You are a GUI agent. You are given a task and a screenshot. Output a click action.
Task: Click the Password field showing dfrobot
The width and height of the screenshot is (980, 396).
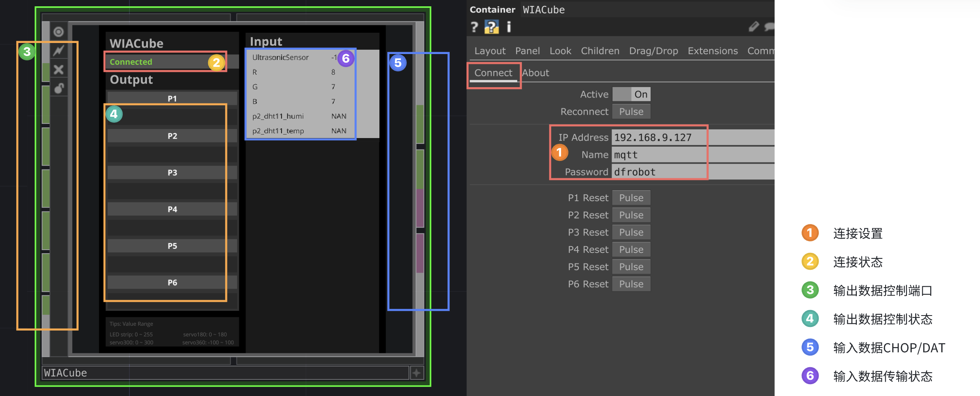[671, 172]
